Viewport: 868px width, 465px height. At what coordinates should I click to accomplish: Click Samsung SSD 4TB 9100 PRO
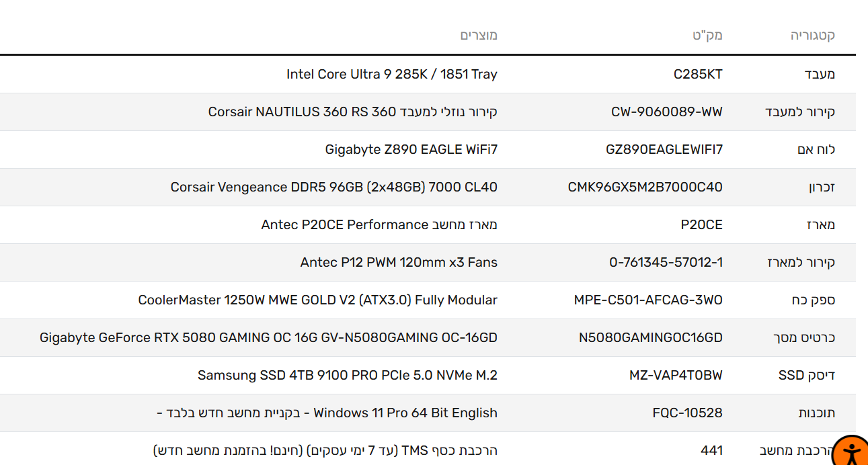347,375
